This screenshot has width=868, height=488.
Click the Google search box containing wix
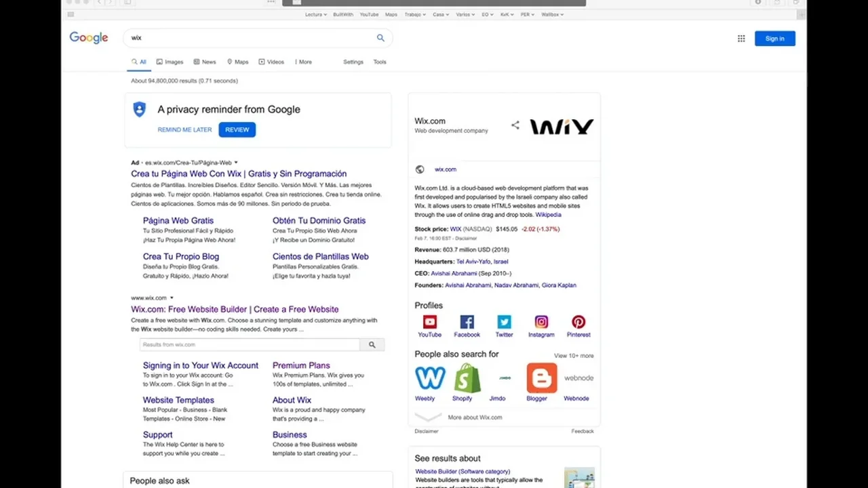[258, 38]
